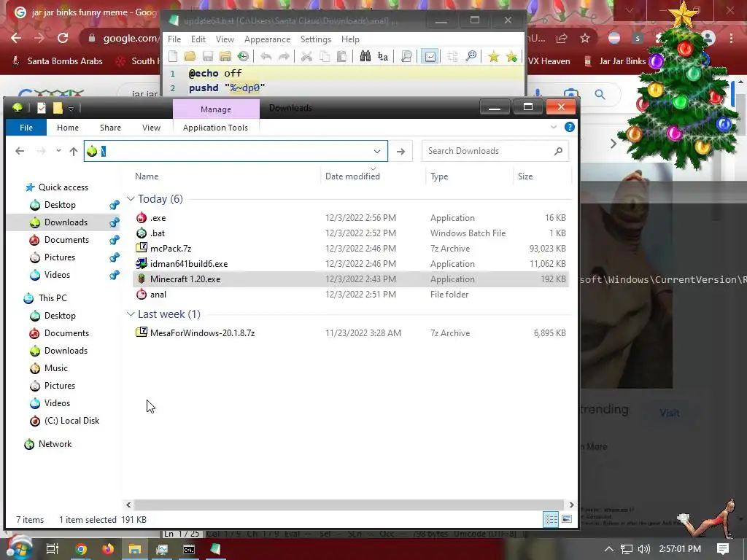Expand the Explorer ribbon chevron
This screenshot has height=560, width=747.
tap(554, 127)
